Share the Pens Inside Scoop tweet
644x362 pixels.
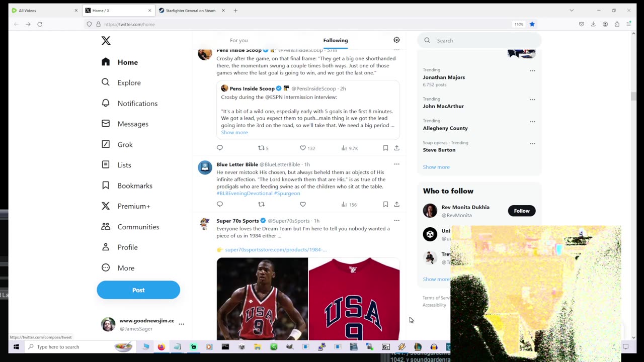(396, 148)
